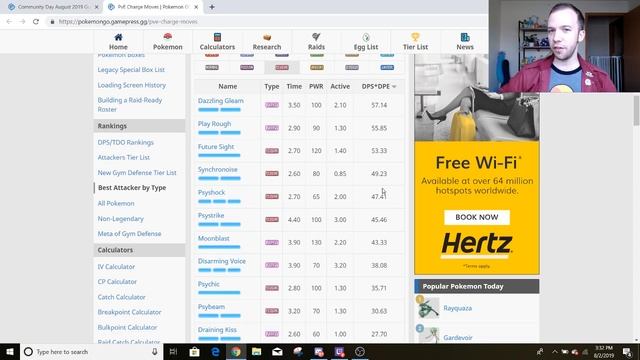Image resolution: width=640 pixels, height=360 pixels.
Task: Open the Calculators nav icon
Action: tap(217, 37)
